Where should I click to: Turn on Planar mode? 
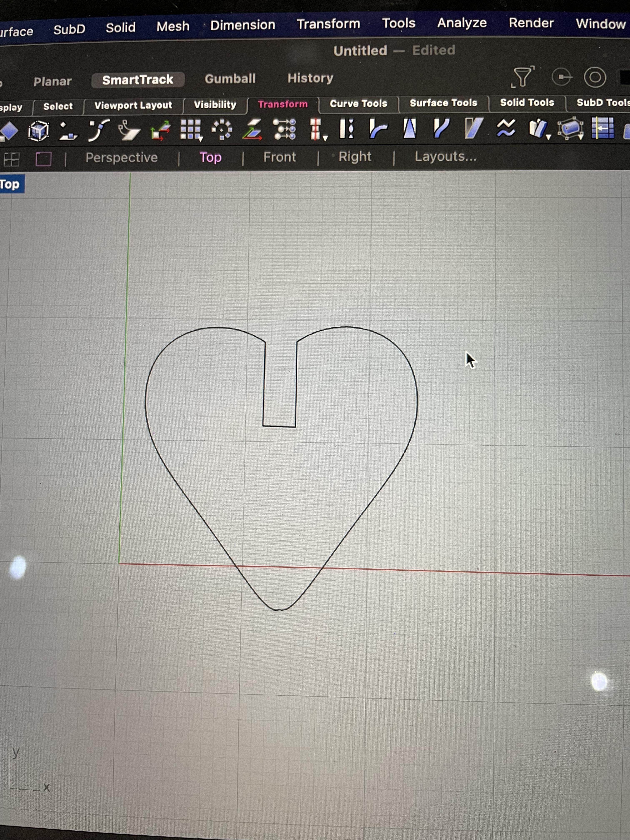click(x=52, y=81)
